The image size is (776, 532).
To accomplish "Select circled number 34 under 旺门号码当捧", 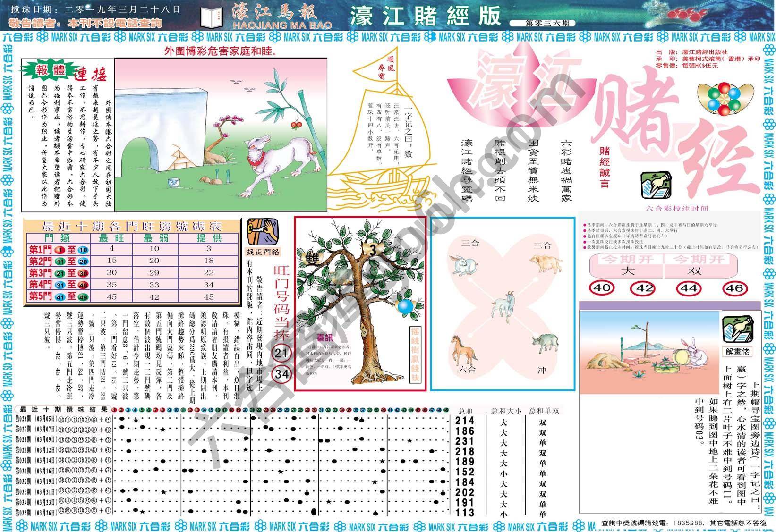I will pos(281,374).
